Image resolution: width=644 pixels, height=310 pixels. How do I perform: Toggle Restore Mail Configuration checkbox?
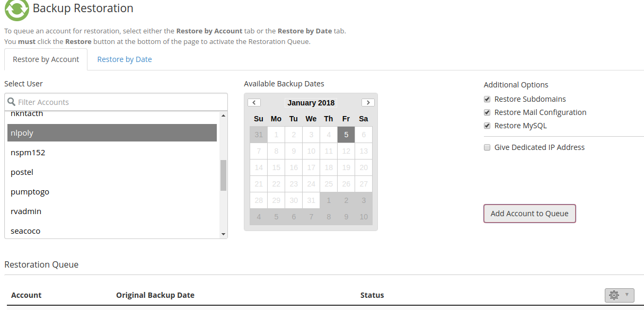tap(487, 112)
